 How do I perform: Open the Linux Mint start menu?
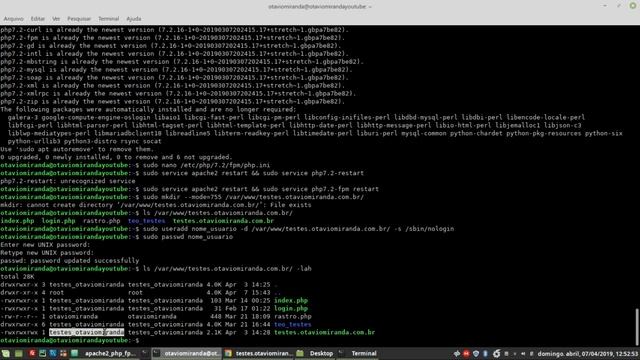5,353
